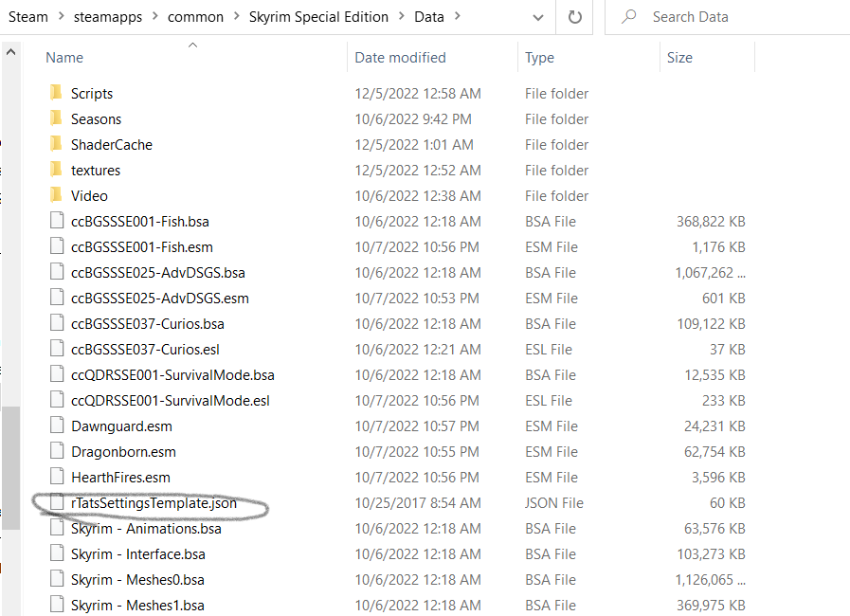Click the Skyrim - Meshes1.bsa file icon
This screenshot has height=616, width=850.
click(x=57, y=604)
